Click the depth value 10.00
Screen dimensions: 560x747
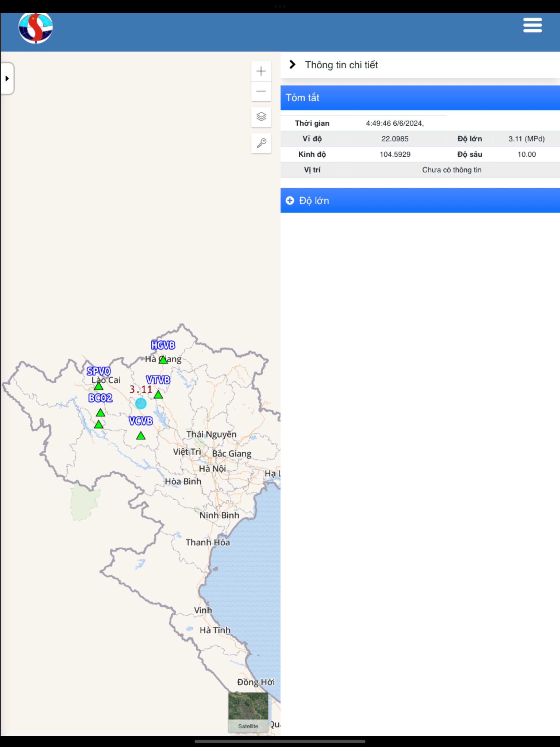coord(527,154)
